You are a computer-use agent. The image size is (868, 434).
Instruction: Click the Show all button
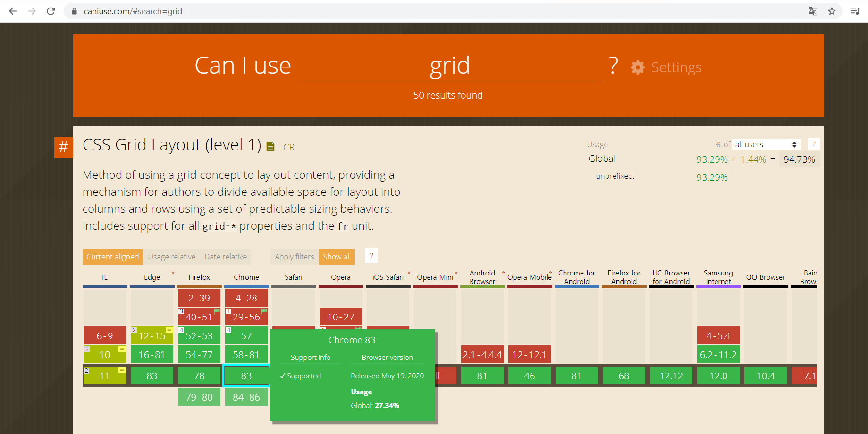click(337, 257)
